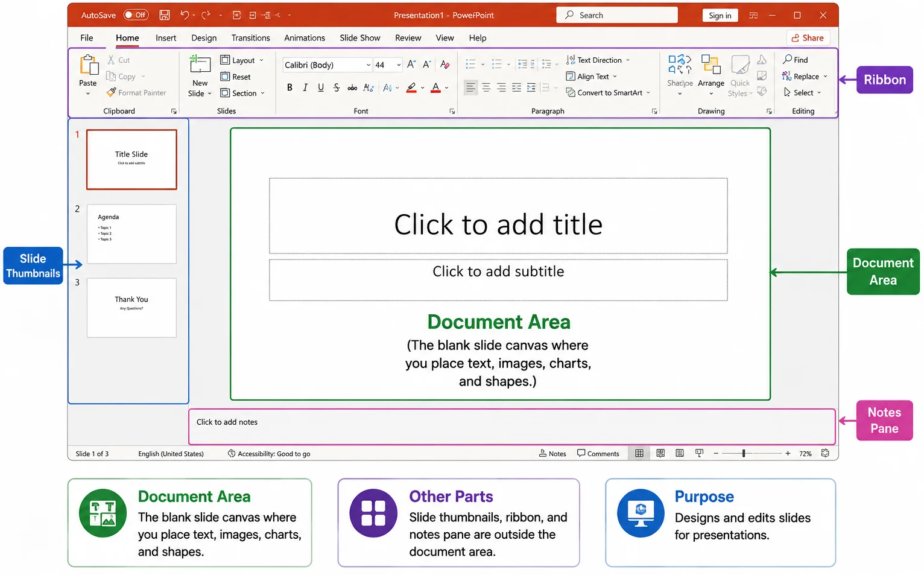Click Clear All Formatting icon
924x575 pixels.
point(445,65)
